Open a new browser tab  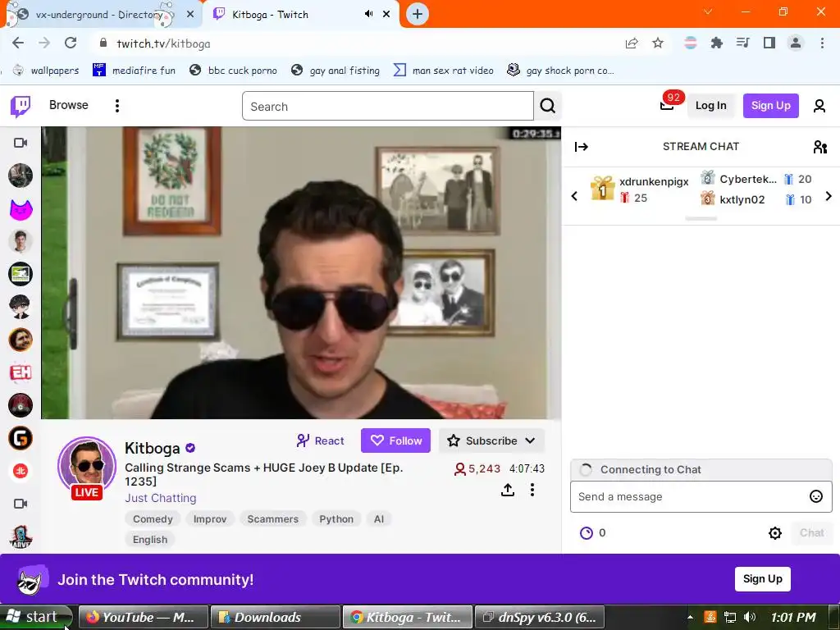tap(418, 14)
